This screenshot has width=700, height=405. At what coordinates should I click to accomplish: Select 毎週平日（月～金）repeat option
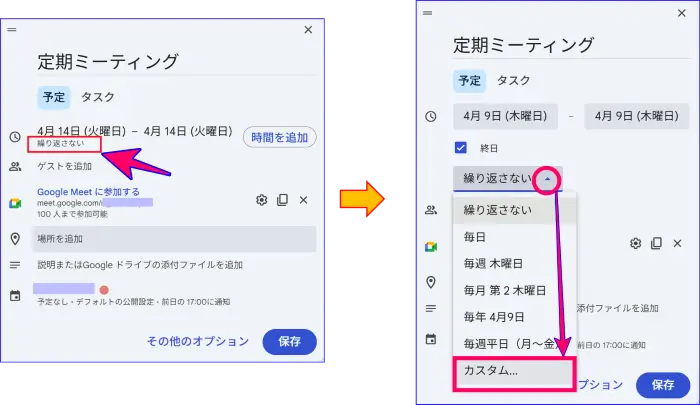pos(515,344)
